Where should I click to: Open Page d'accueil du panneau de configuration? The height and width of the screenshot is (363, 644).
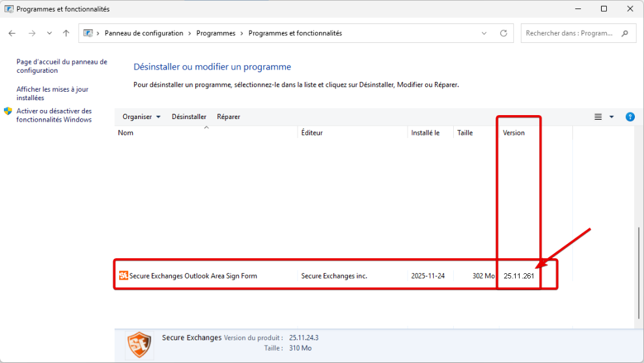coord(62,66)
